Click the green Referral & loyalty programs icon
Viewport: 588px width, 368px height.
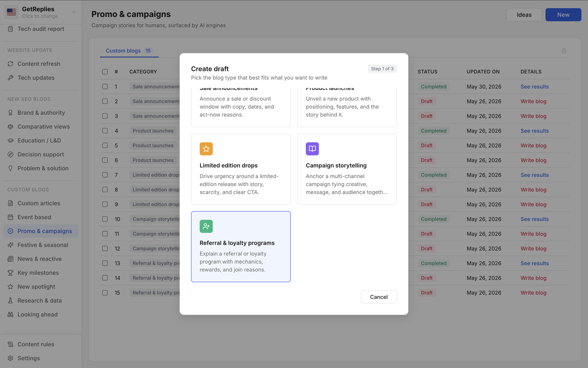coord(206,226)
